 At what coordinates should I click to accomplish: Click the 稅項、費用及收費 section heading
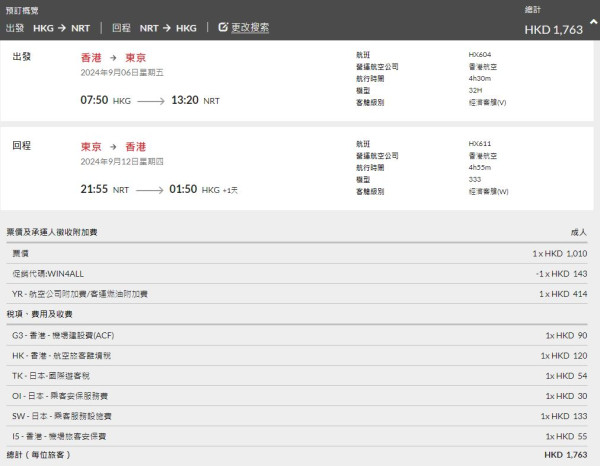pyautogui.click(x=39, y=314)
